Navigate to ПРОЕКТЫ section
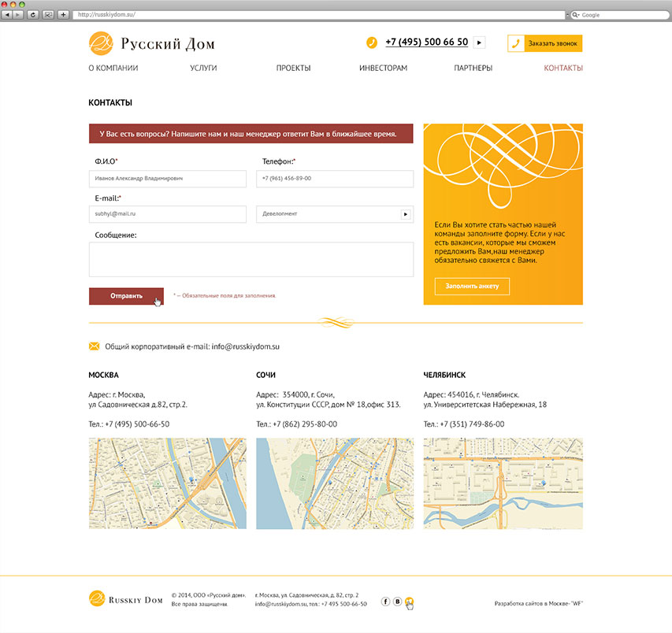 (x=293, y=68)
